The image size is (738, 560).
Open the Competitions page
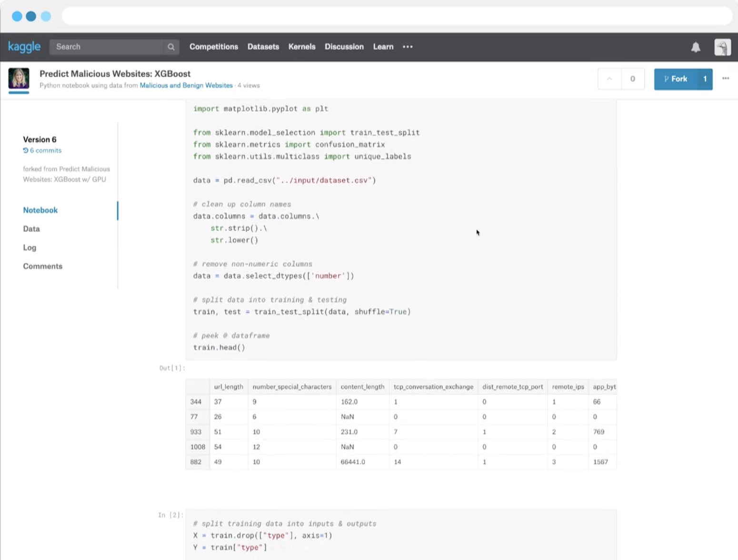213,47
